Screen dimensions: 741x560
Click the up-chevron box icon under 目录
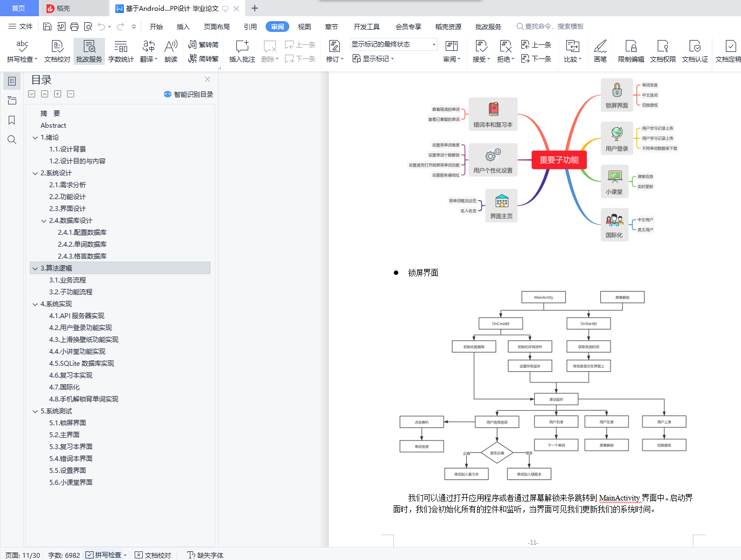[45, 94]
